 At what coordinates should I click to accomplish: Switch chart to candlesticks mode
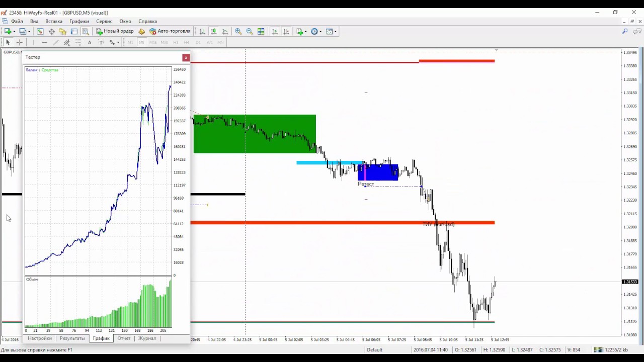(214, 31)
